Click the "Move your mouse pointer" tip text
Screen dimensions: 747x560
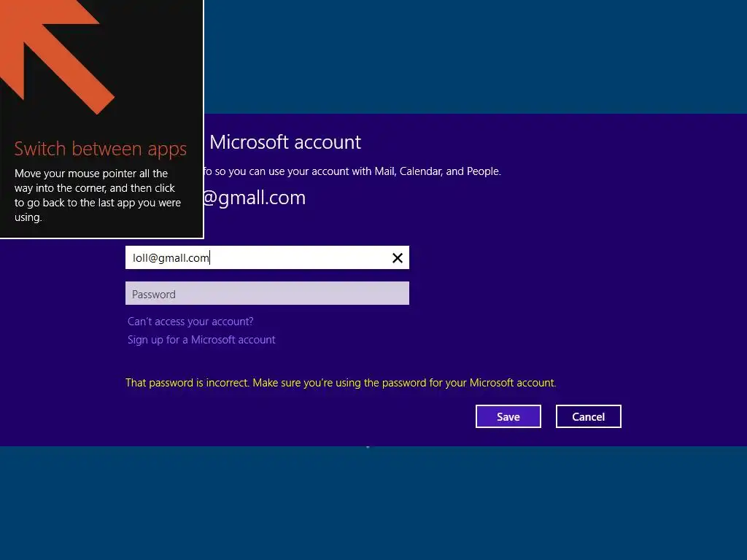coord(98,195)
